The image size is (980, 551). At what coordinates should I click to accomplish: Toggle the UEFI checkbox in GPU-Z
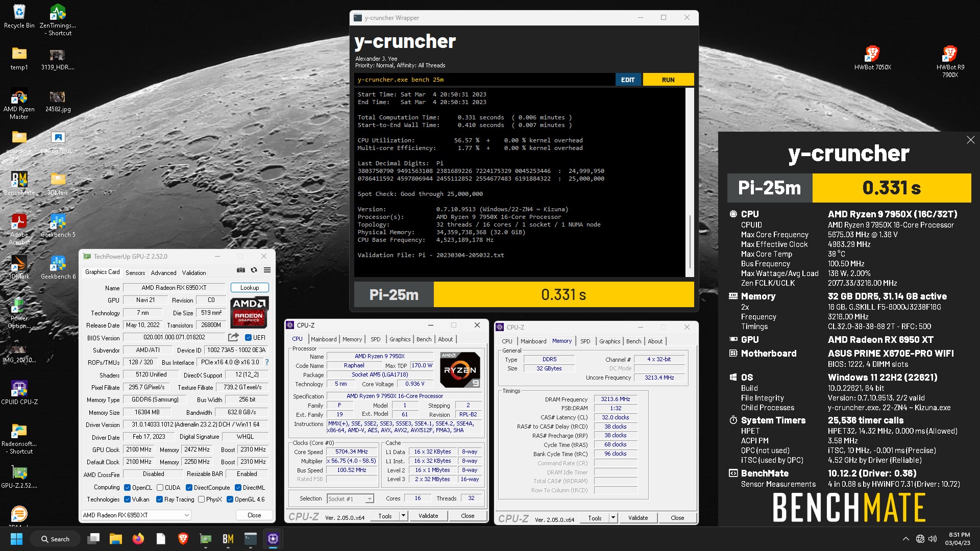tap(248, 337)
